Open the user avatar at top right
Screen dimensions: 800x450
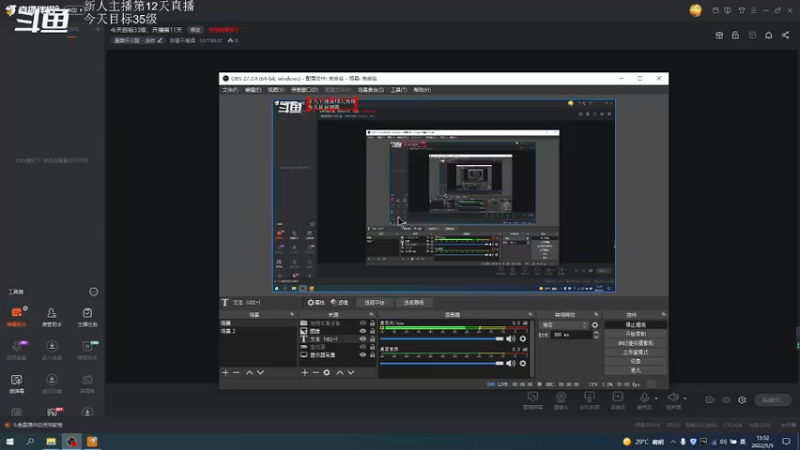[x=695, y=10]
